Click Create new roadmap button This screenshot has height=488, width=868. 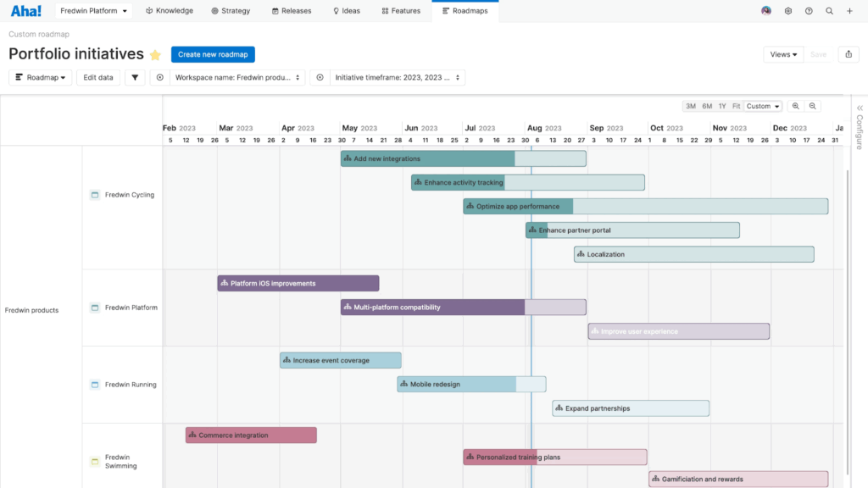213,54
